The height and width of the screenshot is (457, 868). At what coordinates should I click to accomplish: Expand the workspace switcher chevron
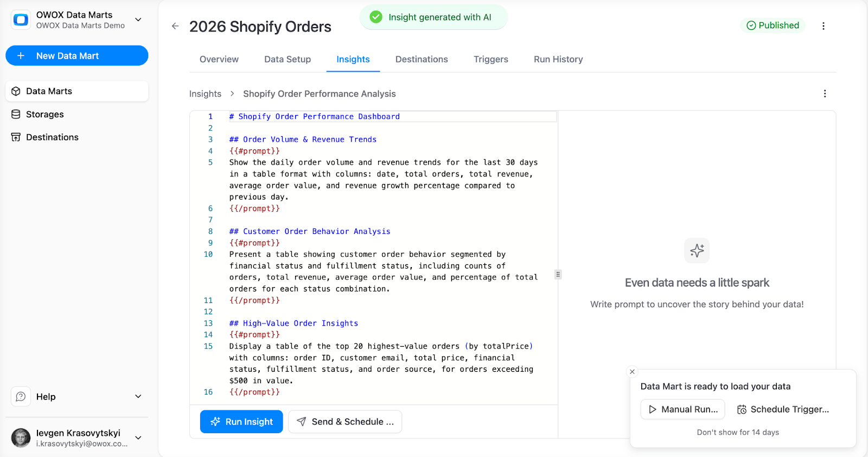138,20
